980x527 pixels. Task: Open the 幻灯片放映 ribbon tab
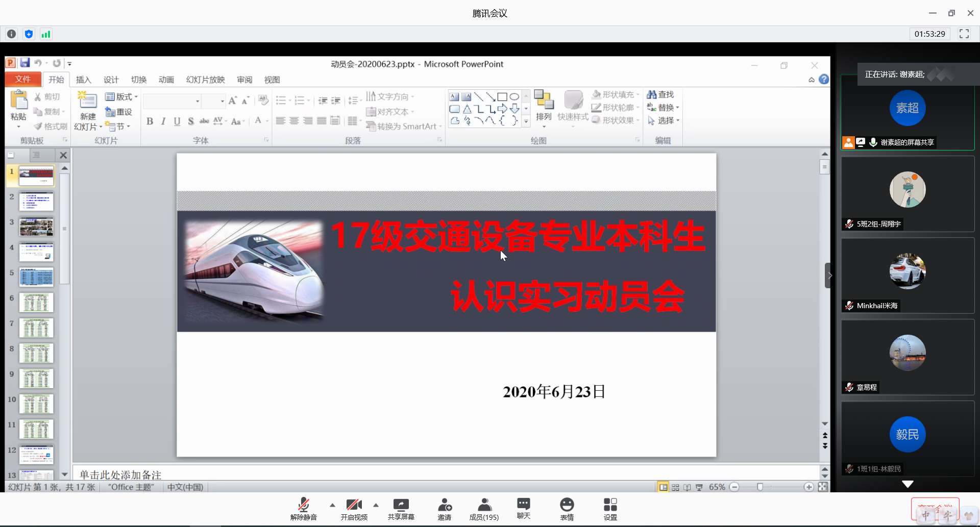pos(205,80)
